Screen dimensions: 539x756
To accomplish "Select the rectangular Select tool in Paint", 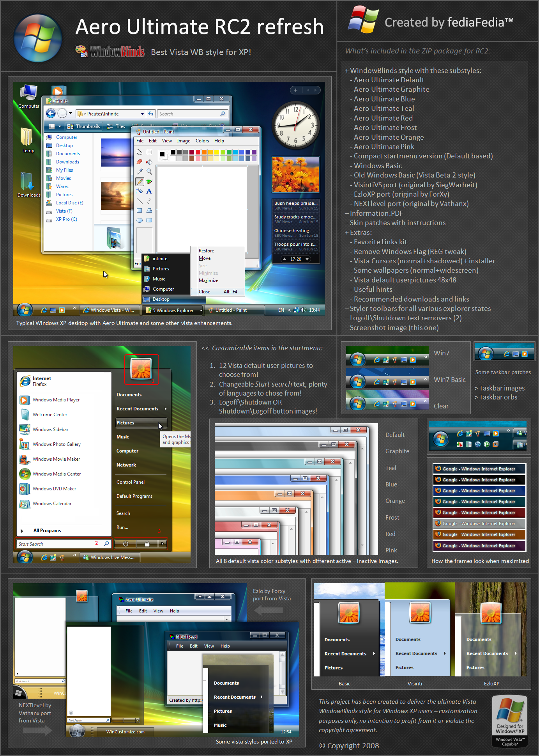I will (149, 152).
